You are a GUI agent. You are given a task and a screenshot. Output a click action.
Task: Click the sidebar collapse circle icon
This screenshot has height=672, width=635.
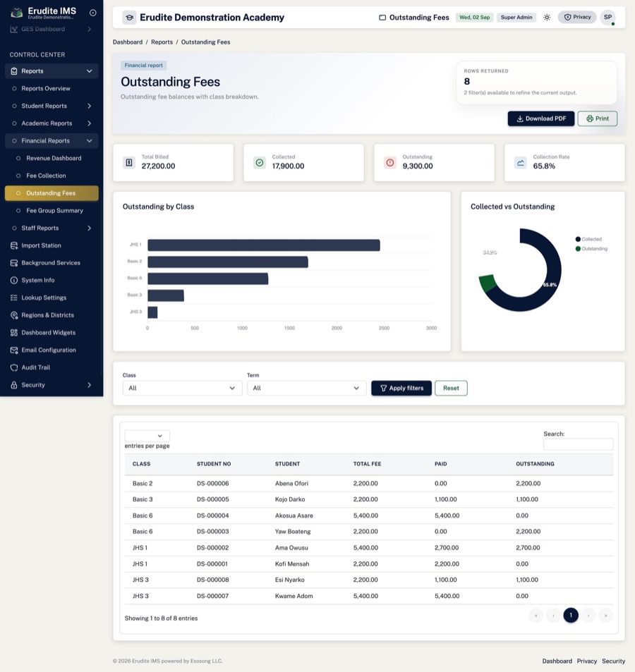(92, 13)
